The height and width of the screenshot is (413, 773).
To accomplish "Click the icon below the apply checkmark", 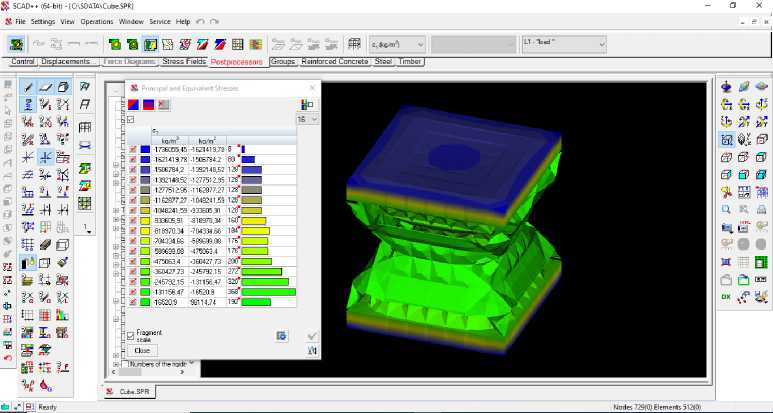I will pos(312,350).
